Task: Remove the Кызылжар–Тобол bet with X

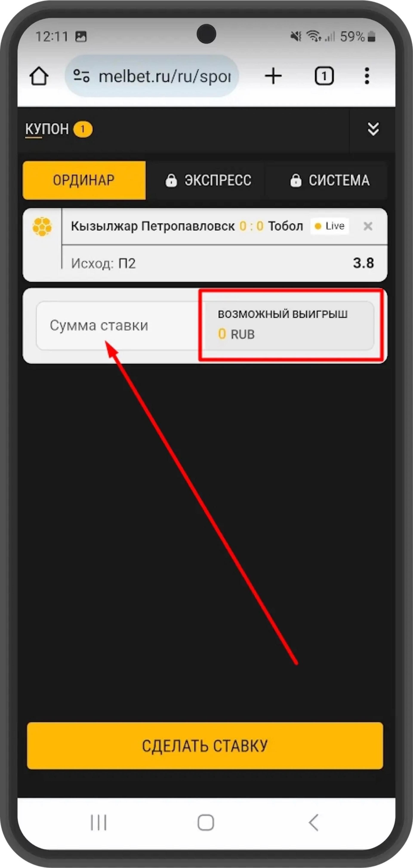Action: (368, 226)
